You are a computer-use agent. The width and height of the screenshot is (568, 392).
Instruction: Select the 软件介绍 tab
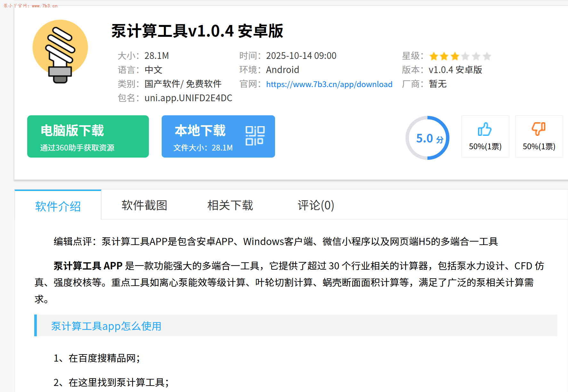[58, 206]
